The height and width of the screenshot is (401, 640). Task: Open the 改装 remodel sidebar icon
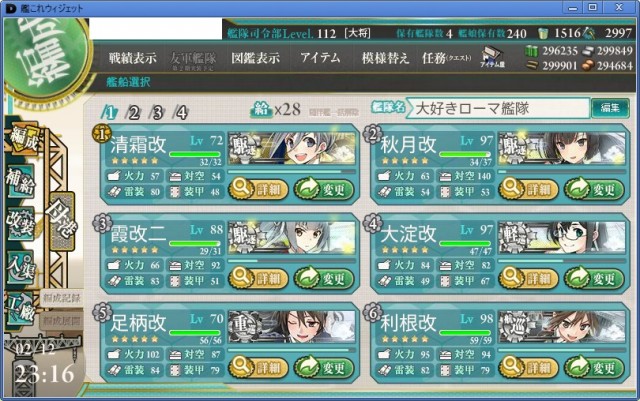pyautogui.click(x=20, y=223)
